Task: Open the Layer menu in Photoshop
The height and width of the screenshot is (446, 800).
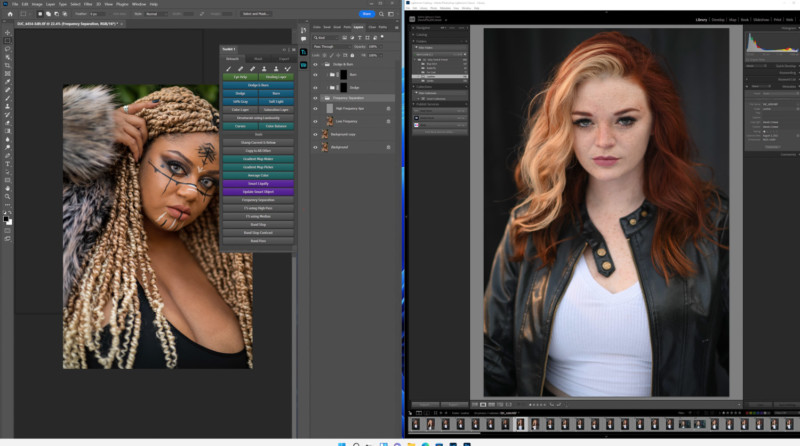Action: click(51, 4)
